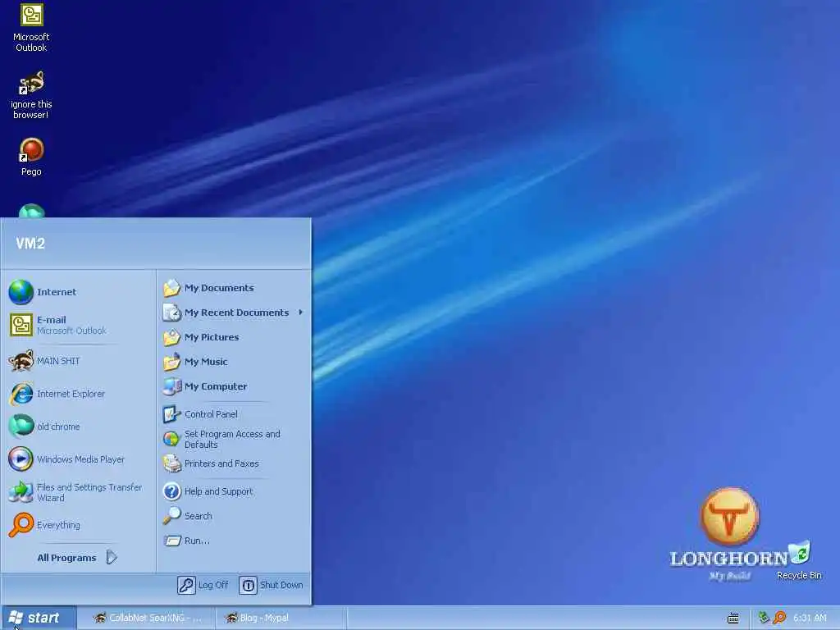
Task: Click the Log Off button
Action: [203, 585]
